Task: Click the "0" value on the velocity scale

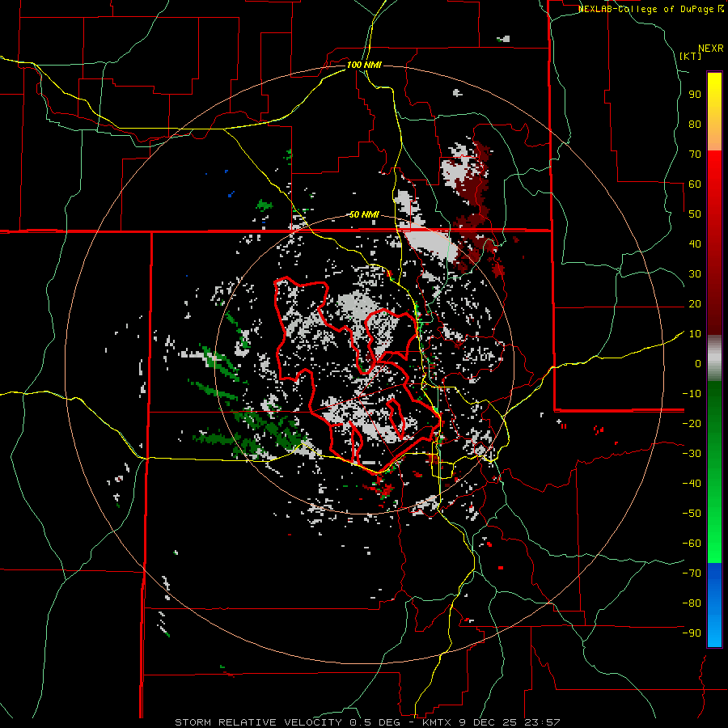Action: click(x=698, y=364)
